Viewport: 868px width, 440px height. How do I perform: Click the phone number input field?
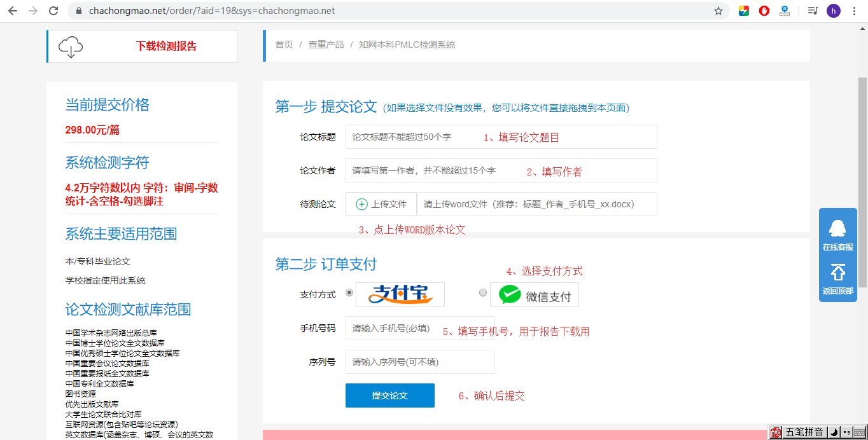coord(420,327)
